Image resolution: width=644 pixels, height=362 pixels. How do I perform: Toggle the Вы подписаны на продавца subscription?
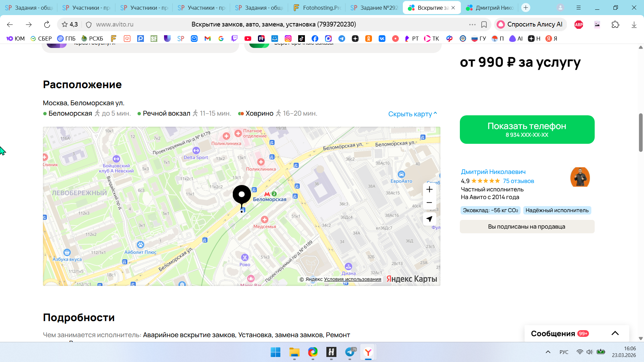(527, 227)
